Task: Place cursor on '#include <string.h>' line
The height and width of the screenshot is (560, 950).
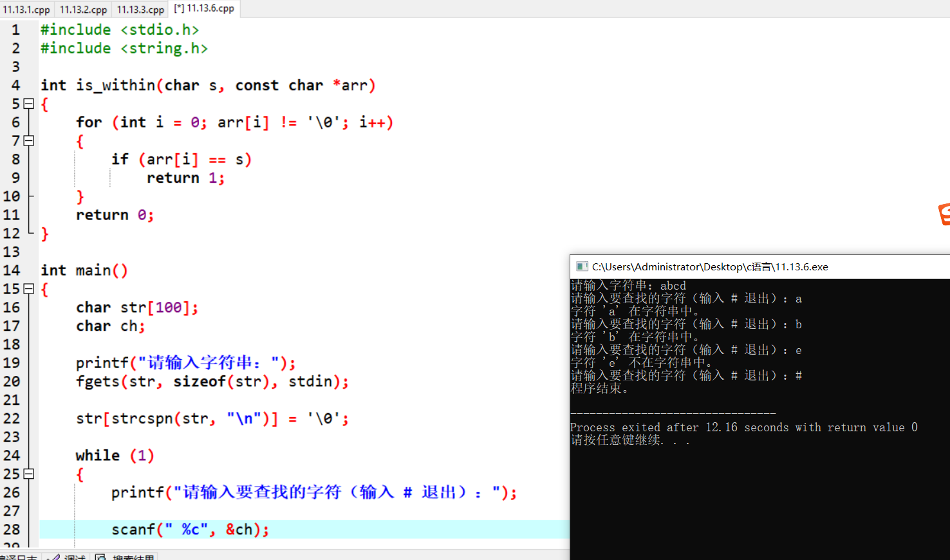Action: 124,48
